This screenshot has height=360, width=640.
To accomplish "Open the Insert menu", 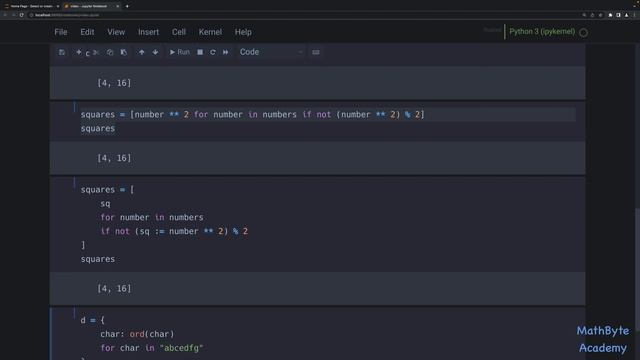I will (148, 32).
